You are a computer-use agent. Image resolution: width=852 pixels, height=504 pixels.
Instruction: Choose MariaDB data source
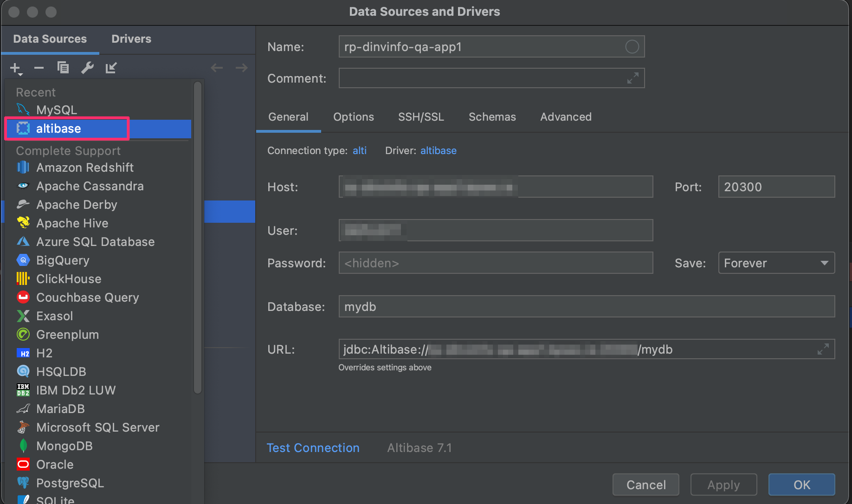point(98,409)
